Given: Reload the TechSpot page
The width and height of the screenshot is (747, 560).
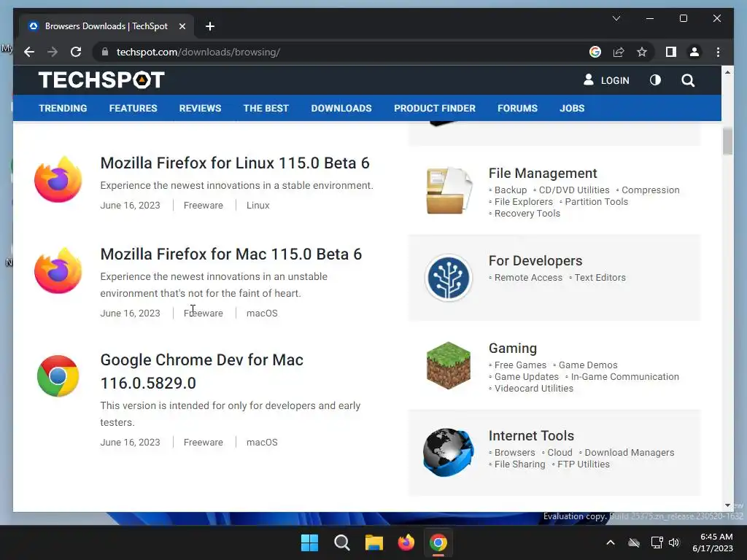Looking at the screenshot, I should (76, 52).
